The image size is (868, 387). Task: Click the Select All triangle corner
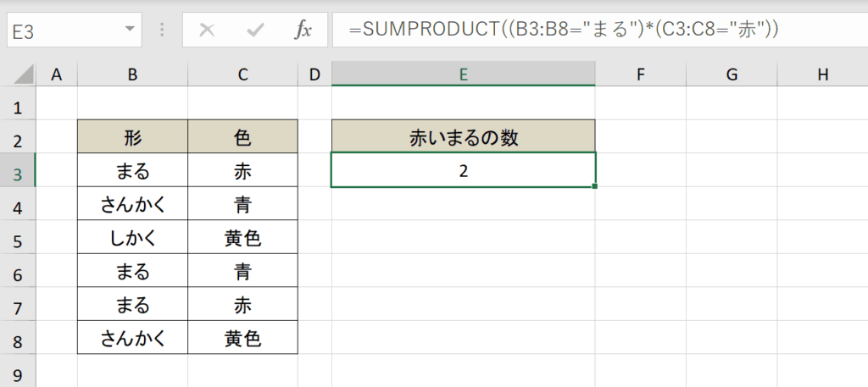click(24, 74)
